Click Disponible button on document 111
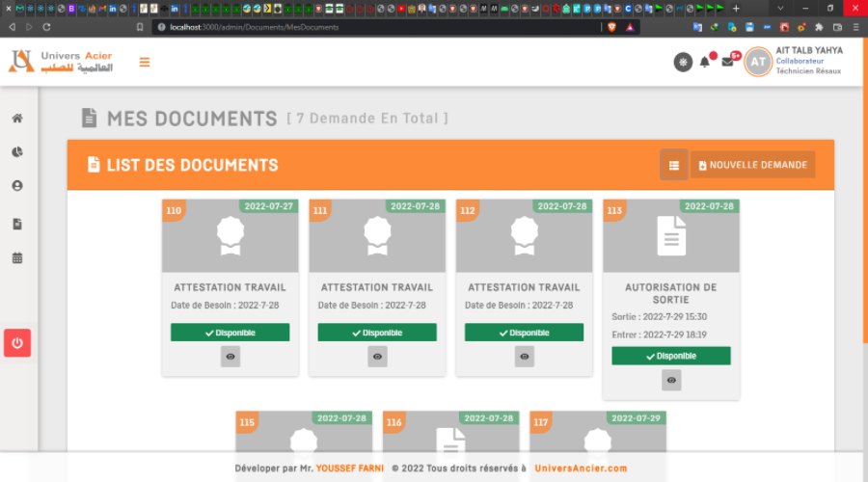868x482 pixels. (x=377, y=333)
